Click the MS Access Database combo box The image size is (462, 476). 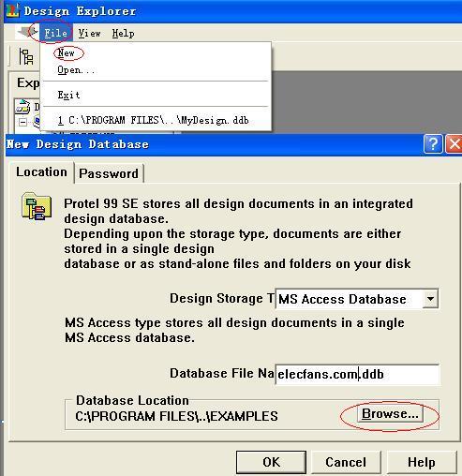pos(357,299)
